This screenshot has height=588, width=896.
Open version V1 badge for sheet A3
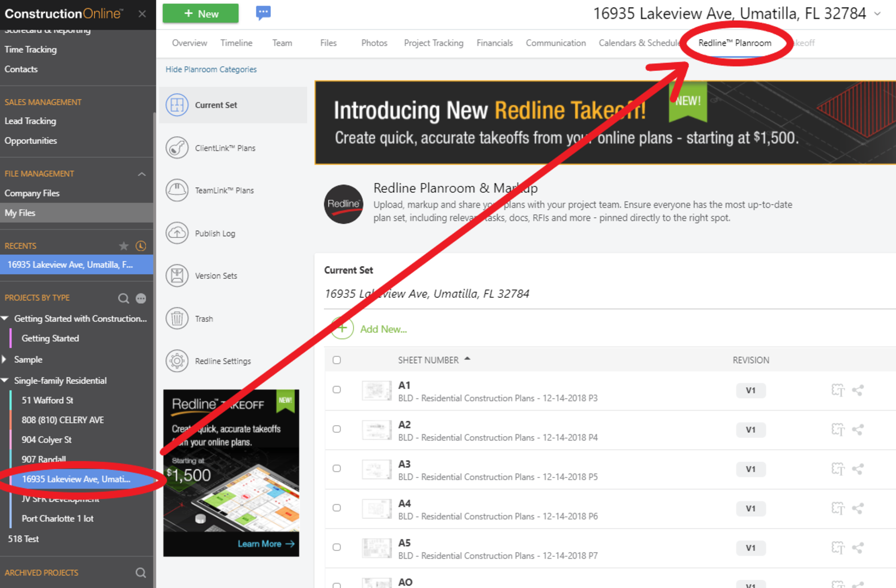click(751, 469)
